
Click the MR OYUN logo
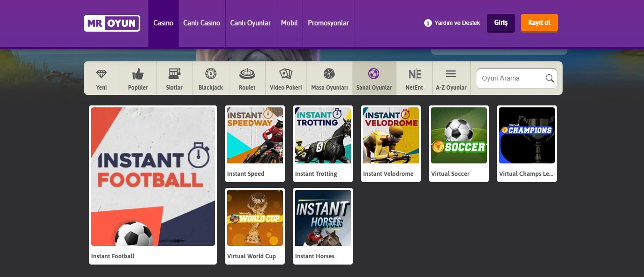pos(112,23)
